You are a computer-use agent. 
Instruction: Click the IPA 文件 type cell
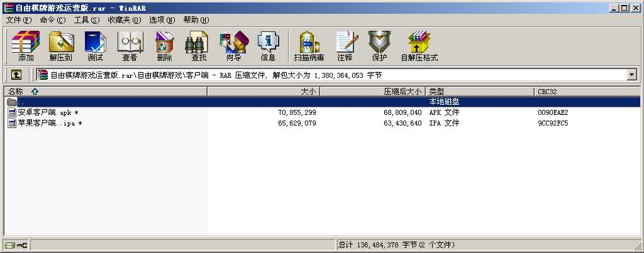click(444, 123)
